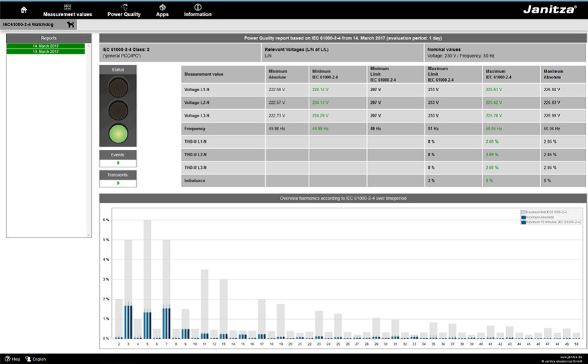Click the Voltage L3-N row label
Image resolution: width=588 pixels, height=364 pixels.
click(x=197, y=116)
